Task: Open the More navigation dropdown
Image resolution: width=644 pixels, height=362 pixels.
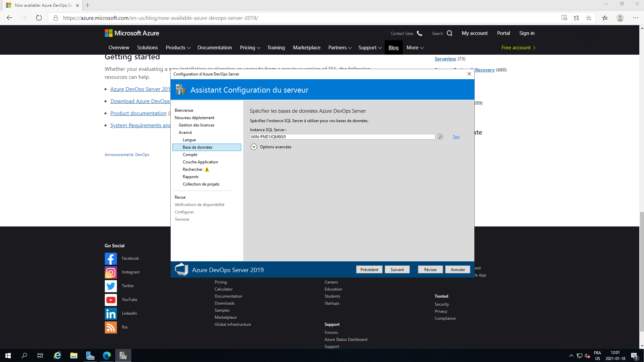Action: (x=415, y=48)
